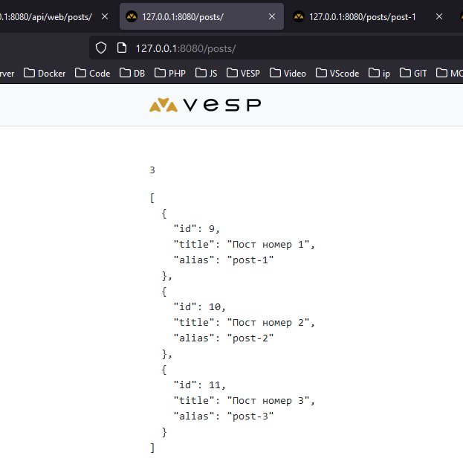463x476 pixels.
Task: Close the api/web/posts tab
Action: pyautogui.click(x=105, y=16)
